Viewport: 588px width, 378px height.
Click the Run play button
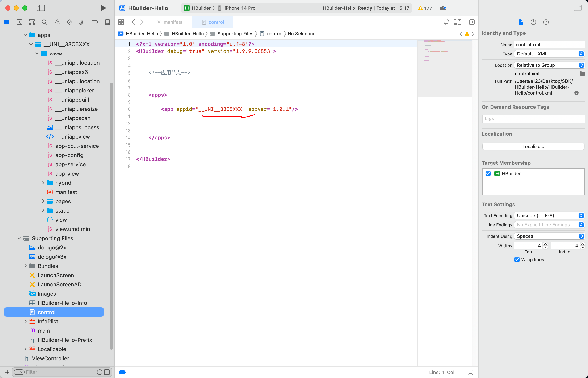coord(103,8)
